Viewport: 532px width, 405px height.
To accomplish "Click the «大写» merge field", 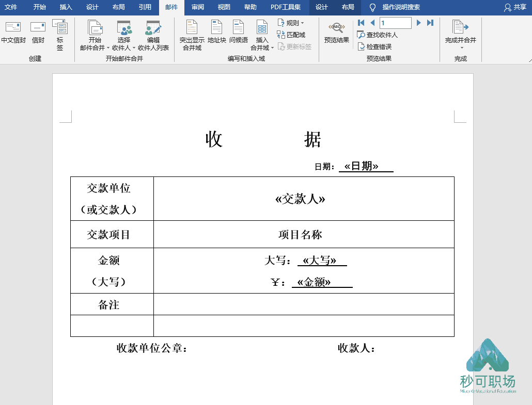I will pos(319,261).
